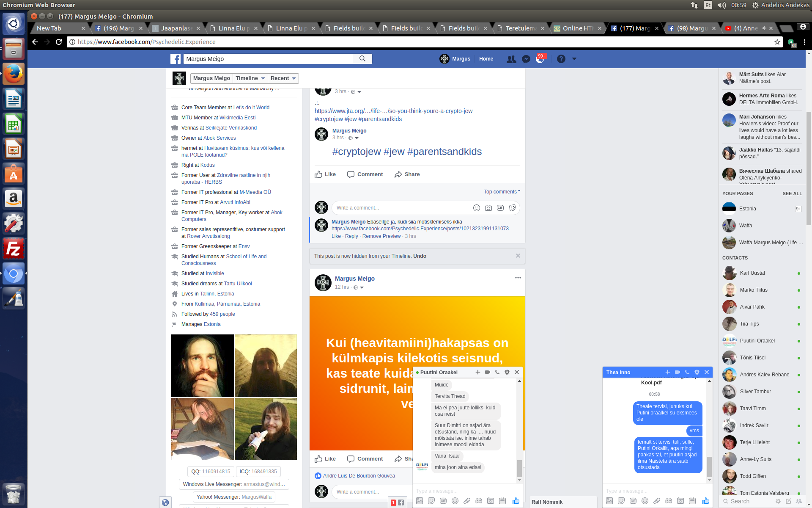Click the Thea Inno chat scrollbar thumb
Screen dimensions: 812x508
pos(709,467)
